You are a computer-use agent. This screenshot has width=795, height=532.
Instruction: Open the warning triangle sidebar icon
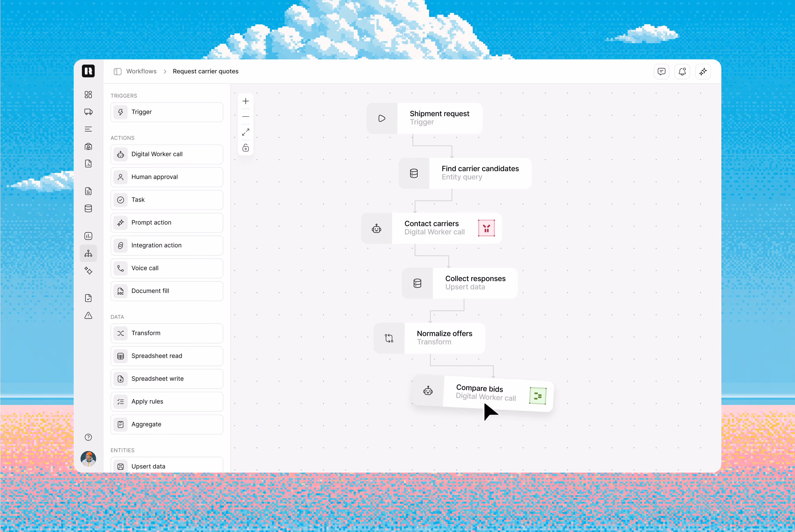(88, 315)
